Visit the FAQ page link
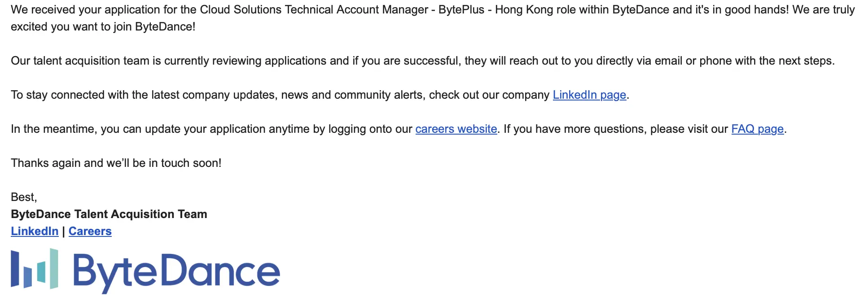Viewport: 868px width, 297px height. (x=758, y=129)
